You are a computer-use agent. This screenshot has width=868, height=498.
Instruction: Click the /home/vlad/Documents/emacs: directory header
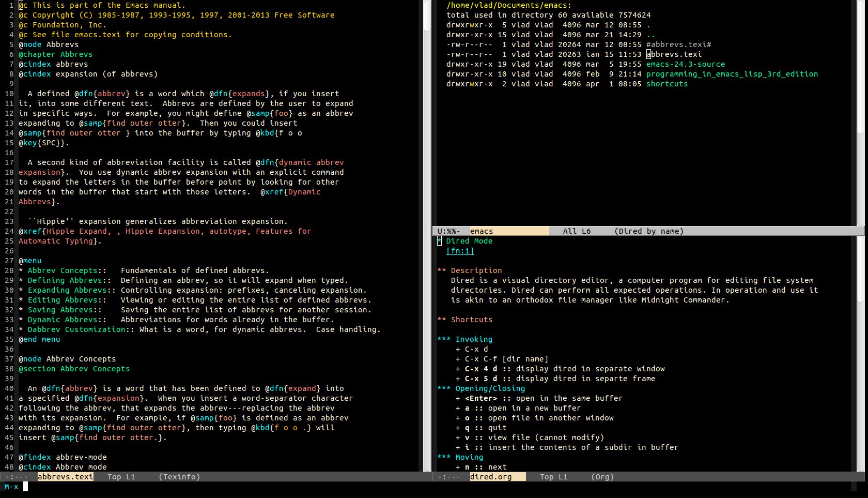pos(509,5)
